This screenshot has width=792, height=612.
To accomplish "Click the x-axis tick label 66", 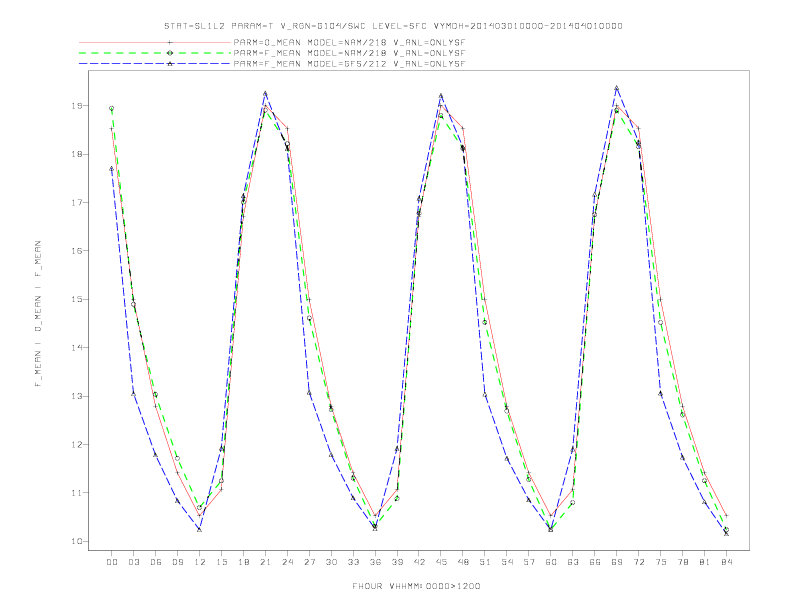I will [595, 562].
